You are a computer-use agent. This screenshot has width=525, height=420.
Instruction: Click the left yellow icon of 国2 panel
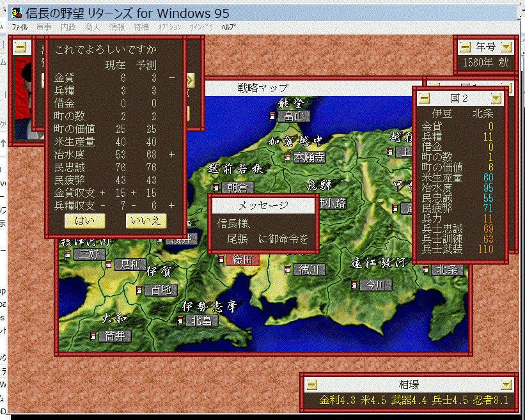[425, 98]
